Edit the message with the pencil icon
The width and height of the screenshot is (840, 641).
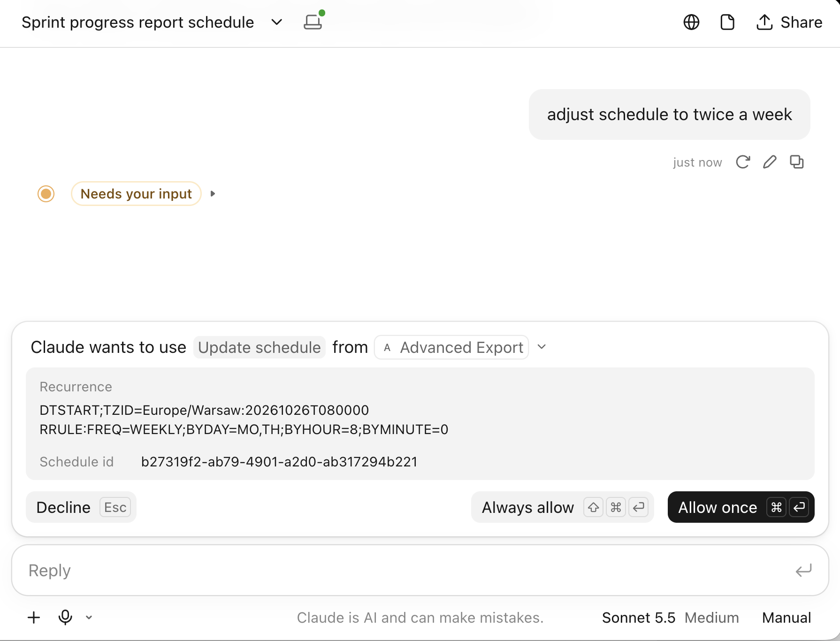[x=770, y=162]
